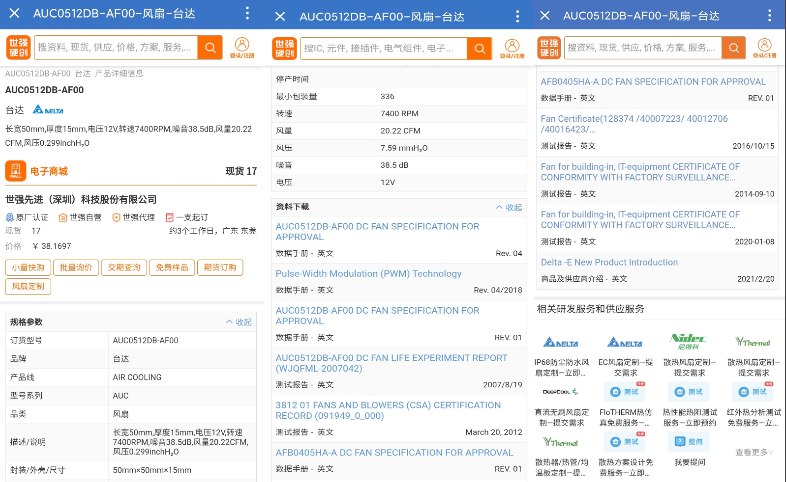
Task: Open Pulse-Width Modulation (PWM) Technology link
Action: pos(368,273)
